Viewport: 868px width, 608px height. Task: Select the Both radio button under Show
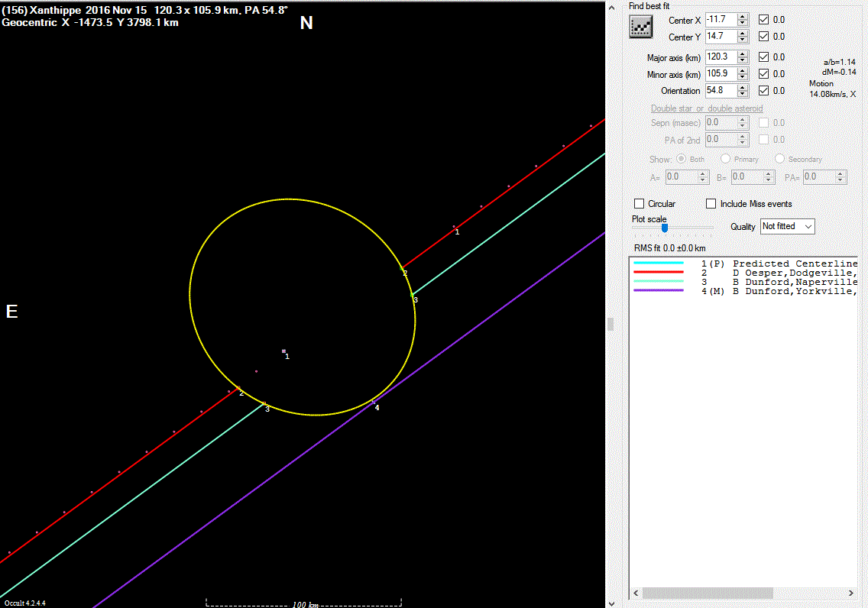coord(681,159)
